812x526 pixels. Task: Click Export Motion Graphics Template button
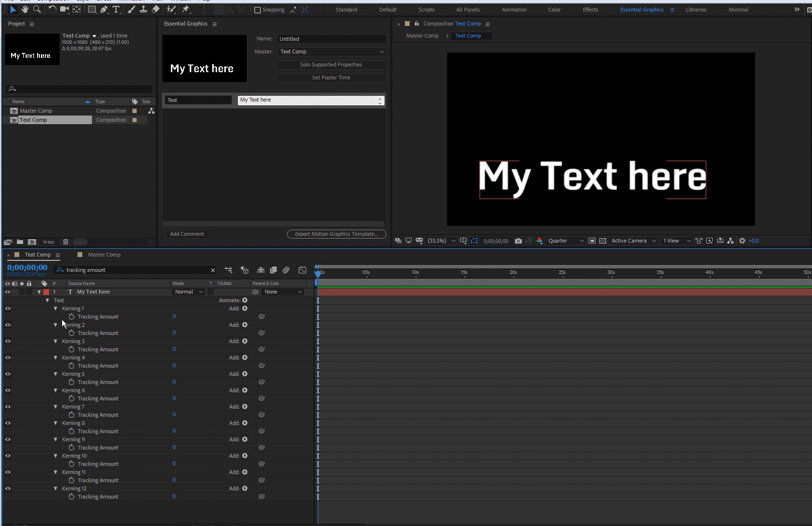pyautogui.click(x=336, y=234)
